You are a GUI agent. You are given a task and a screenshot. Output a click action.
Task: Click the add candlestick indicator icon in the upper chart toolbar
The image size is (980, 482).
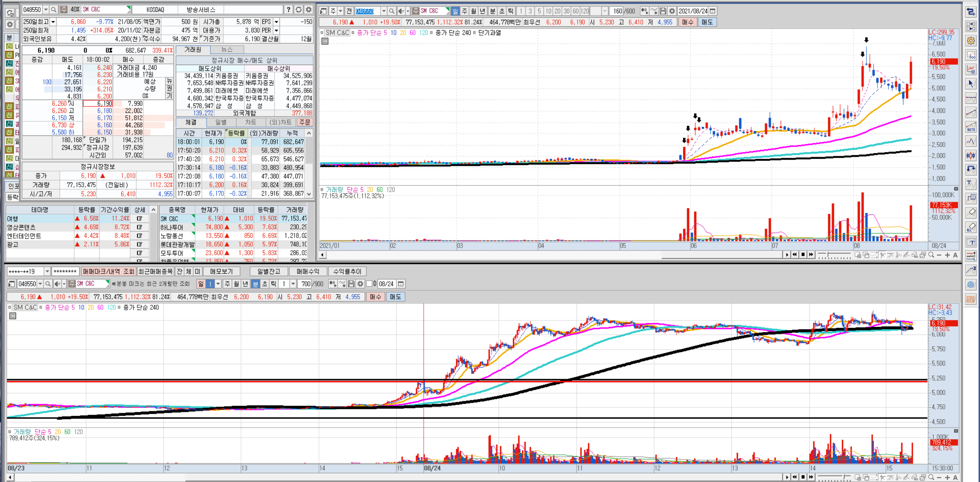(x=645, y=11)
